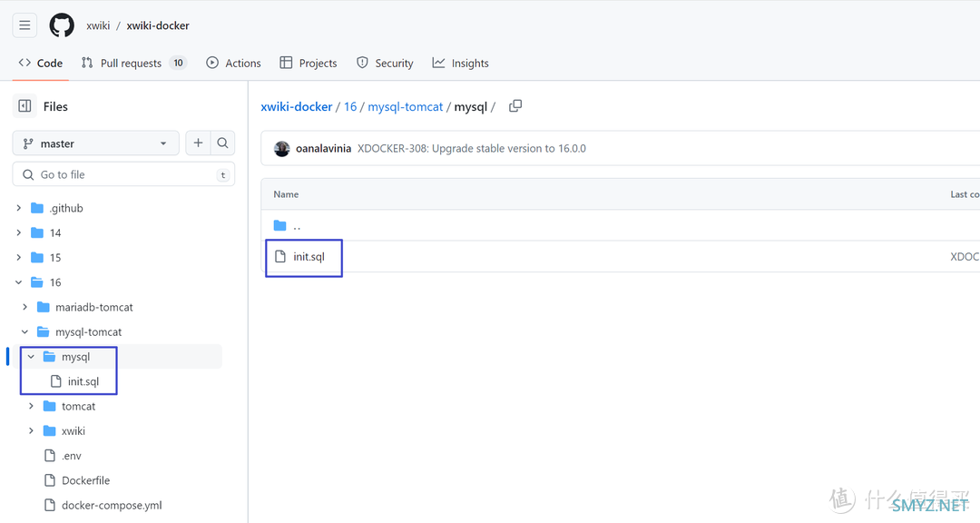Viewport: 980px width, 523px height.
Task: Switch to the Insights tab
Action: click(461, 64)
